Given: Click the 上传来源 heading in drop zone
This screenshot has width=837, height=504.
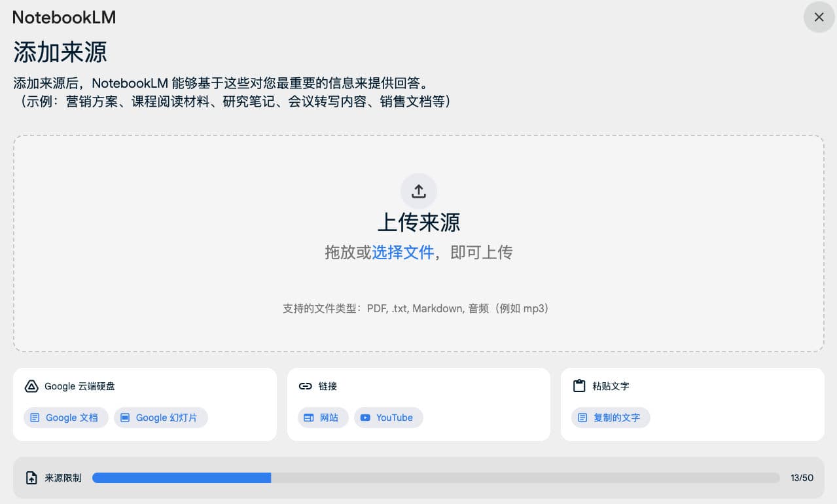Looking at the screenshot, I should (419, 223).
